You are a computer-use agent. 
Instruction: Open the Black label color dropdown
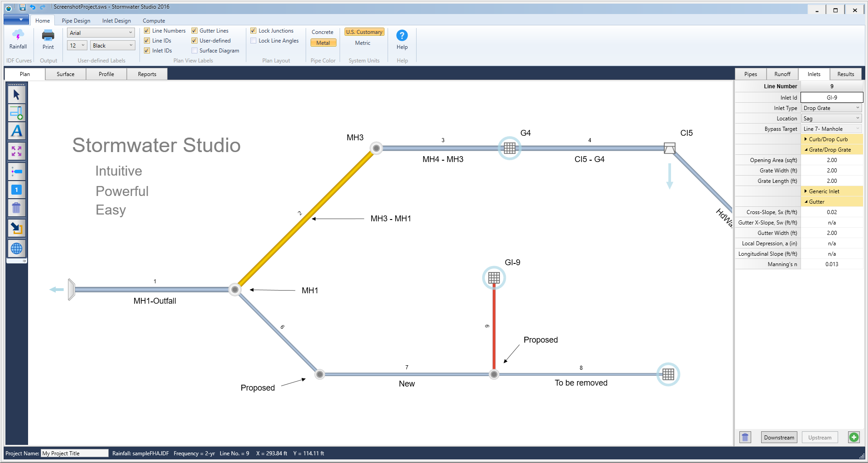pyautogui.click(x=112, y=46)
